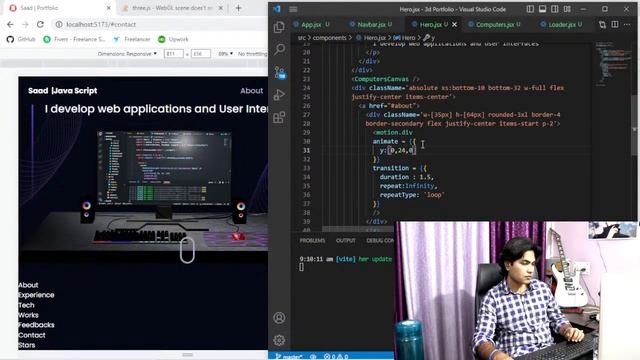Switch to the Loader.jsx tab
Screen dimensions: 640x360
561,24
